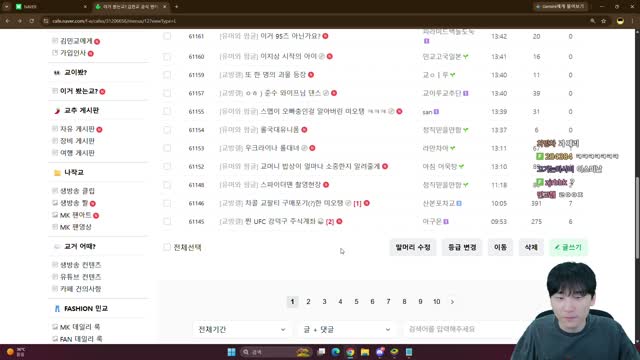
Task: Click the zoom magnifier icon in address bar
Action: [x=593, y=21]
